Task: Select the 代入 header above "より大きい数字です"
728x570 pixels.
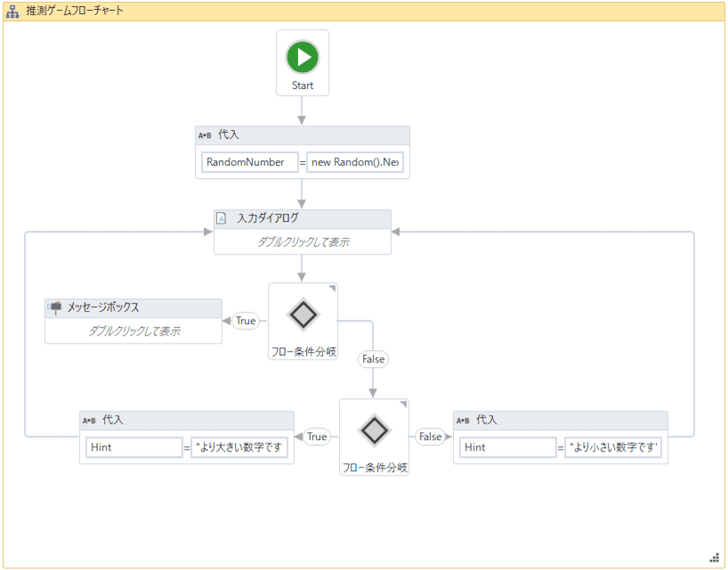Action: coord(187,420)
